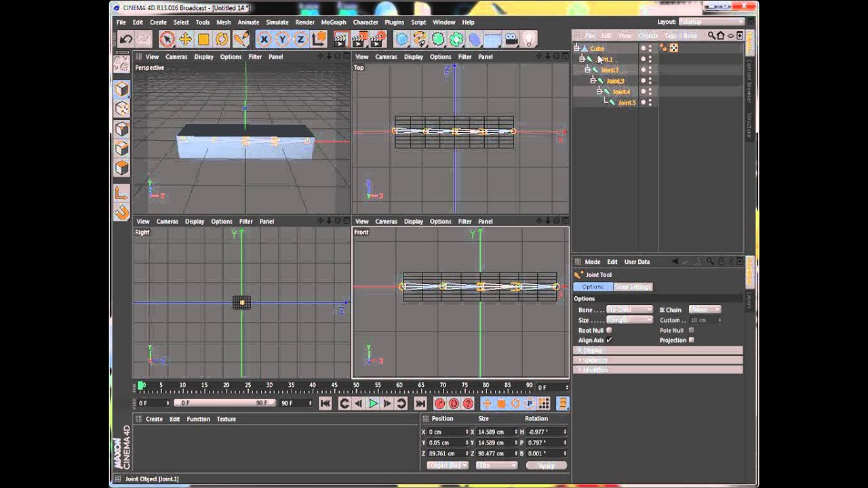Click the Apply button
The width and height of the screenshot is (868, 488).
(545, 466)
